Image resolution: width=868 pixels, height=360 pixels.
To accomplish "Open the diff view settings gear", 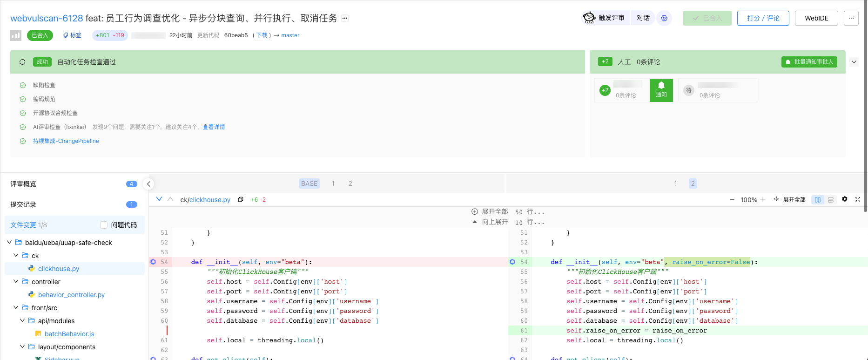I will (845, 199).
